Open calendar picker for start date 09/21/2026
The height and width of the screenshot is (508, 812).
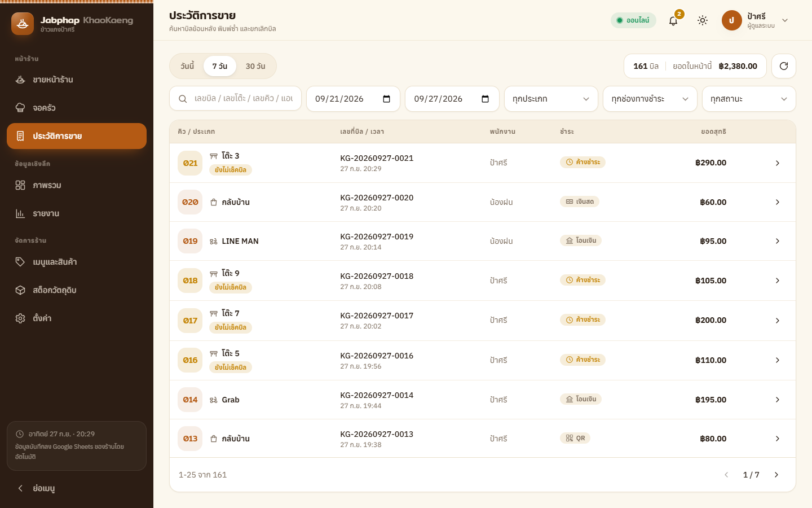[x=386, y=99]
